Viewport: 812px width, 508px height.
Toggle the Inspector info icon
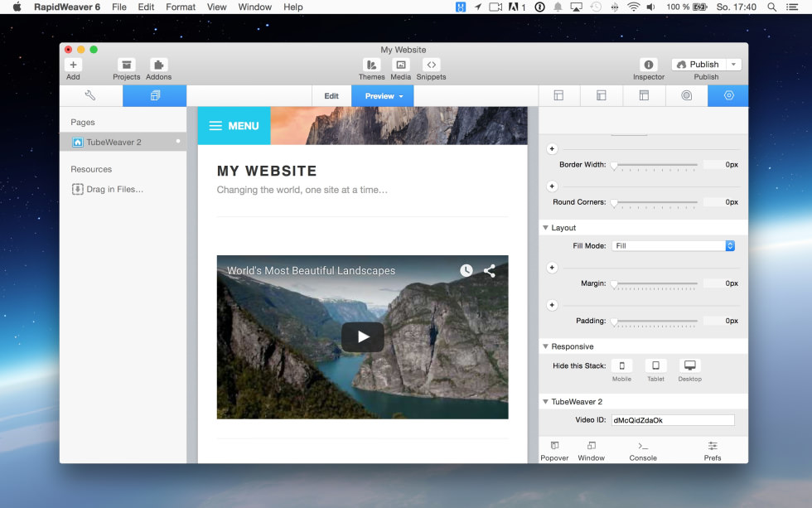(648, 65)
